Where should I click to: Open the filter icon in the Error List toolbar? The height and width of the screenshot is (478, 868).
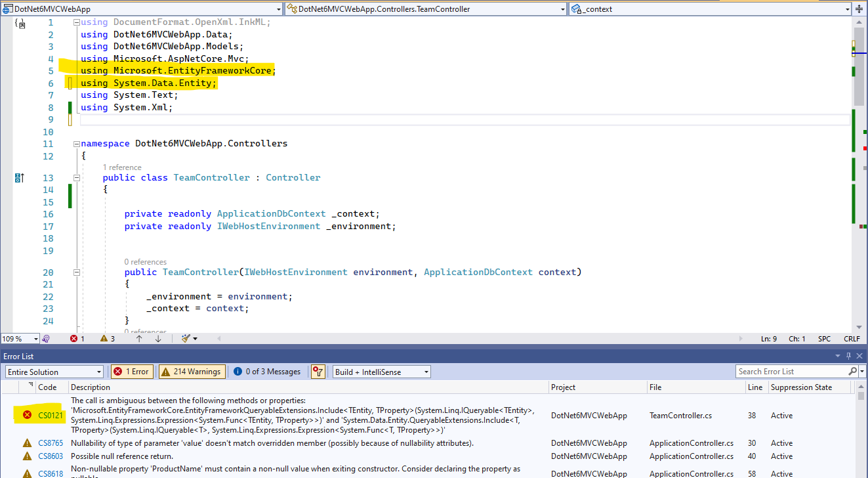pyautogui.click(x=318, y=372)
